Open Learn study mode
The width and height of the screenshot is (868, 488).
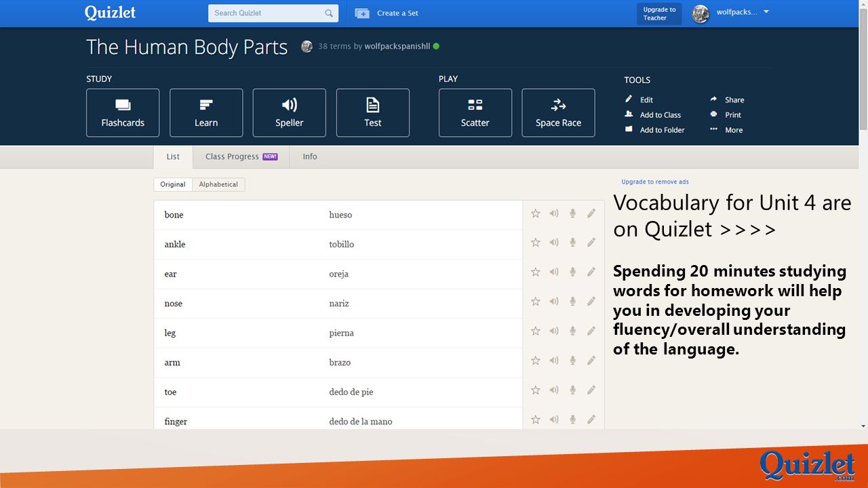[x=206, y=113]
